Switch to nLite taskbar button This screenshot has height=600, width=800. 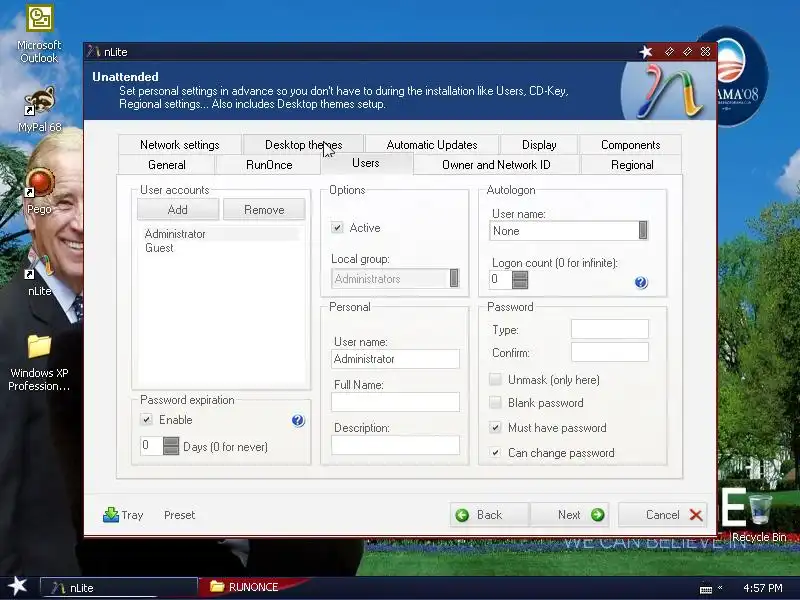point(118,588)
